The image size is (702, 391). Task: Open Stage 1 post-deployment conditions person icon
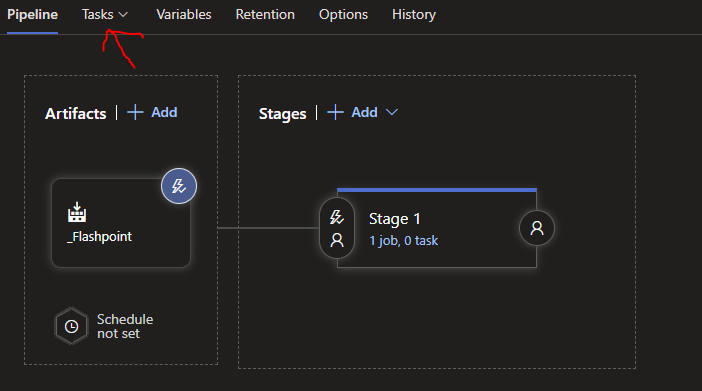(x=537, y=228)
